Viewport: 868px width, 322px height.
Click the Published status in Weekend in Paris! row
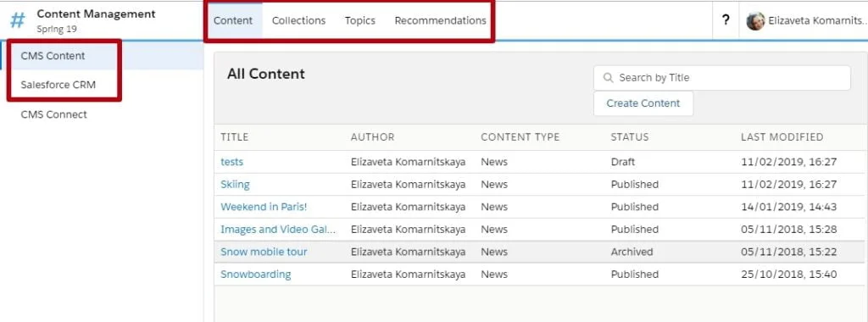coord(634,207)
